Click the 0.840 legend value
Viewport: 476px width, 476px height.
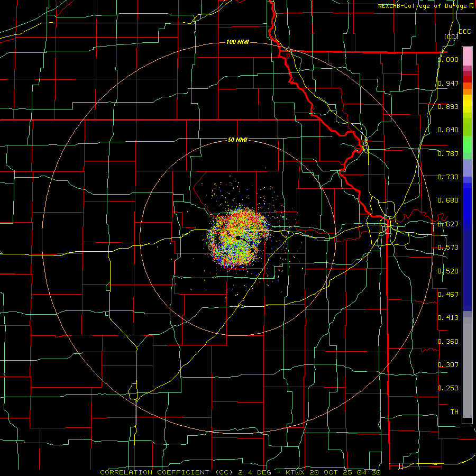coord(448,130)
